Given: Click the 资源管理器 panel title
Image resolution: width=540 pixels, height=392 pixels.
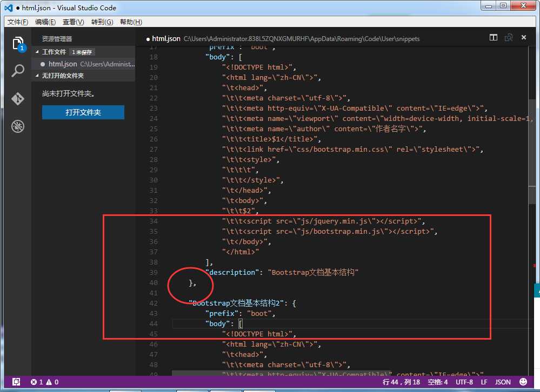Looking at the screenshot, I should (57, 39).
